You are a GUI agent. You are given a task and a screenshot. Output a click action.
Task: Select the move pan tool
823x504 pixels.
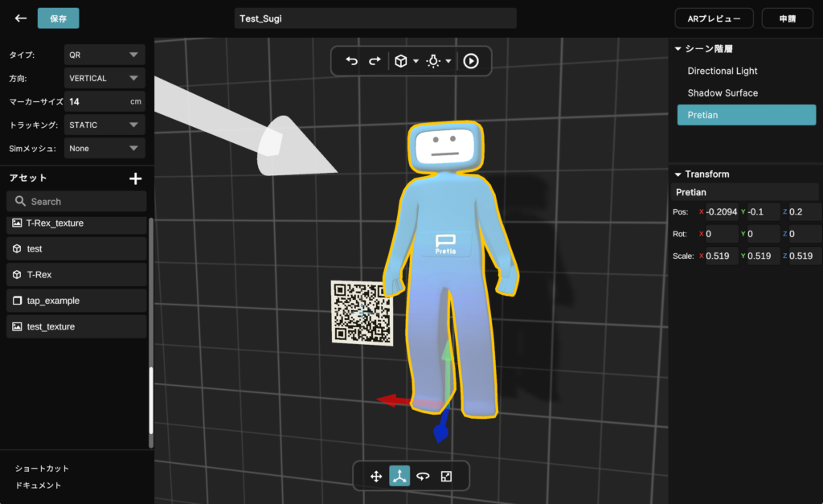(375, 476)
